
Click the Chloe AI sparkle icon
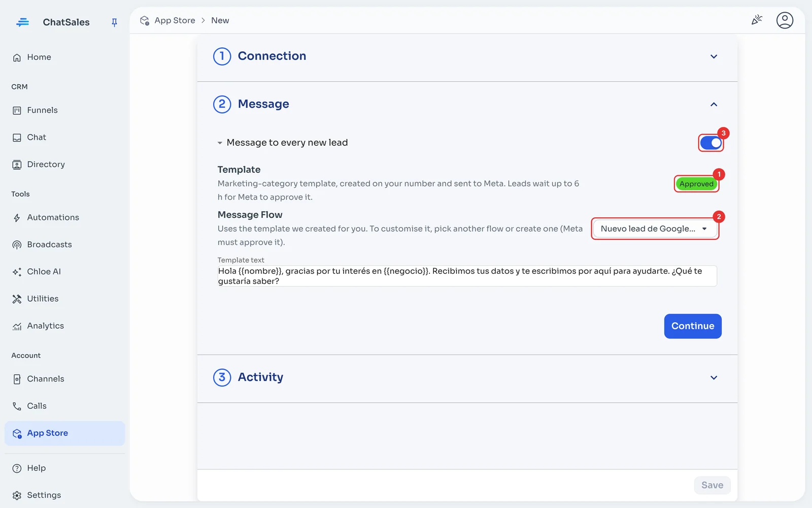[17, 272]
